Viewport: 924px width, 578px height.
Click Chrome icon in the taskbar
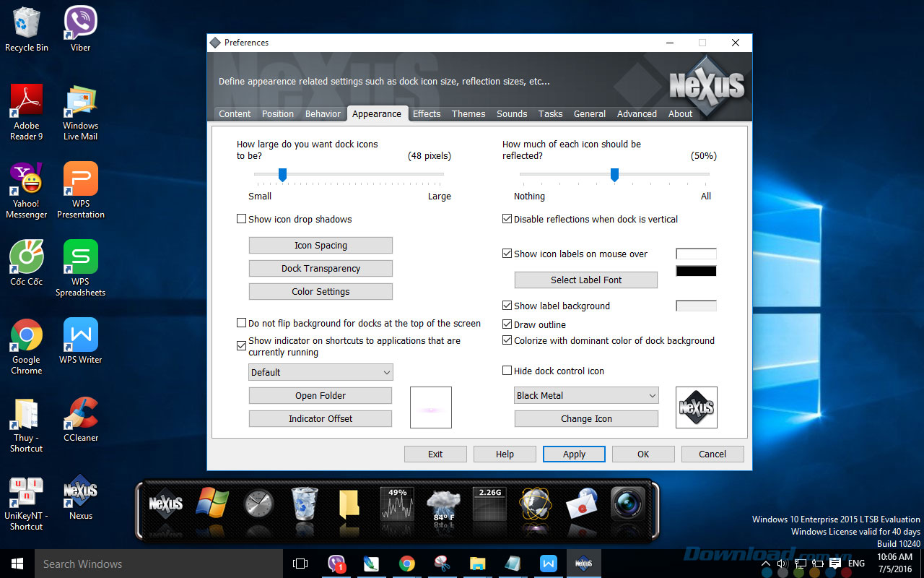(x=407, y=564)
